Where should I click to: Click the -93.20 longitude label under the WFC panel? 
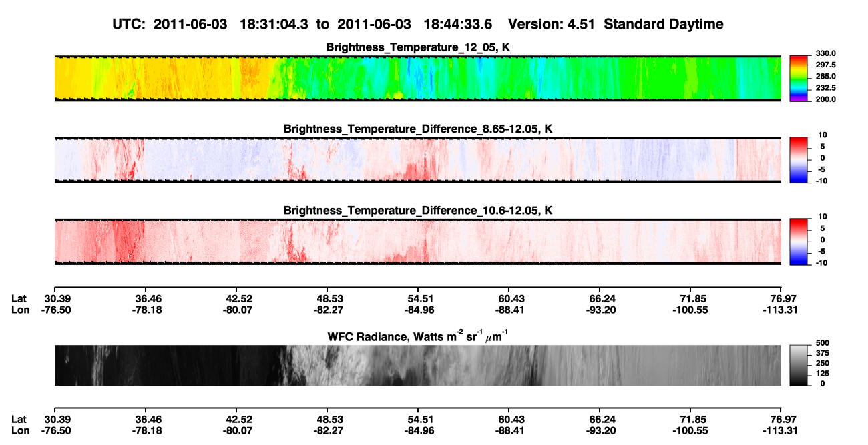tap(600, 430)
